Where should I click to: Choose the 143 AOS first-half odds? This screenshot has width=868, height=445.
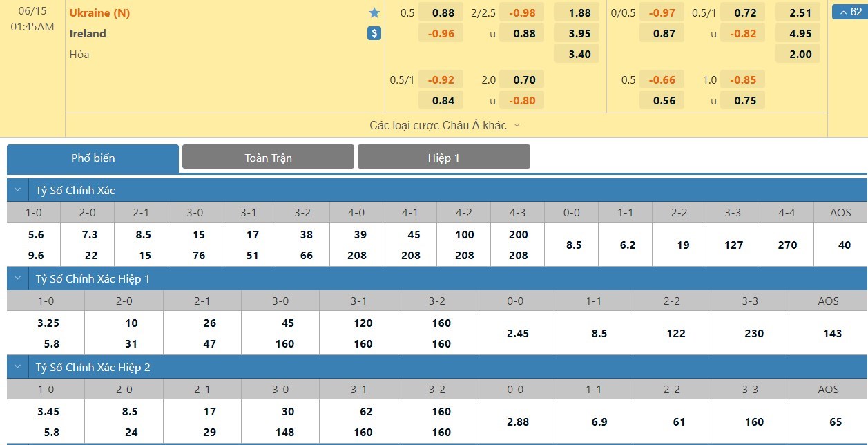pos(832,333)
